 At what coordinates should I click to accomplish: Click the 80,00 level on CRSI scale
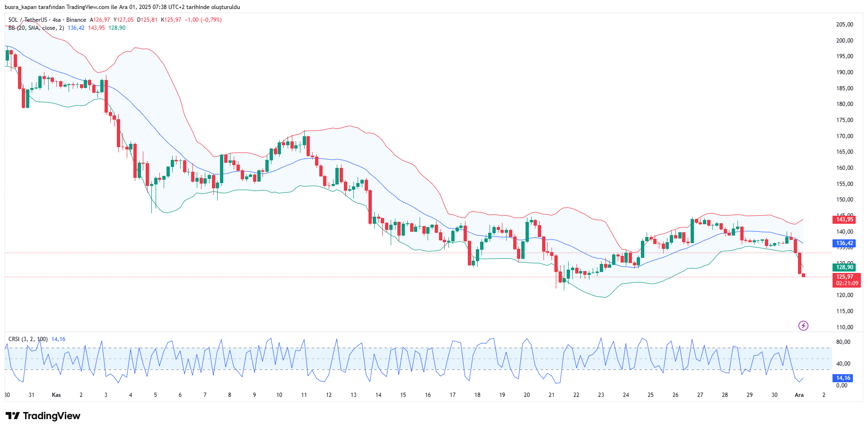pyautogui.click(x=843, y=342)
